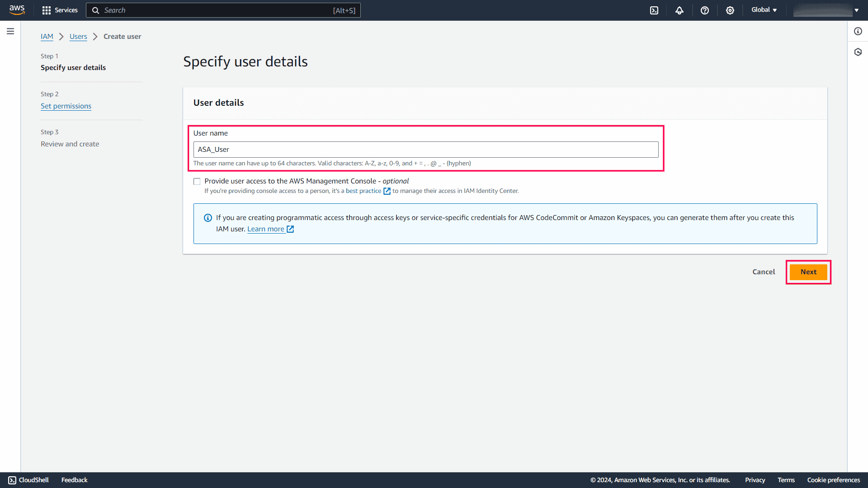868x488 pixels.
Task: Toggle the sidebar hamburger menu
Action: tap(10, 31)
